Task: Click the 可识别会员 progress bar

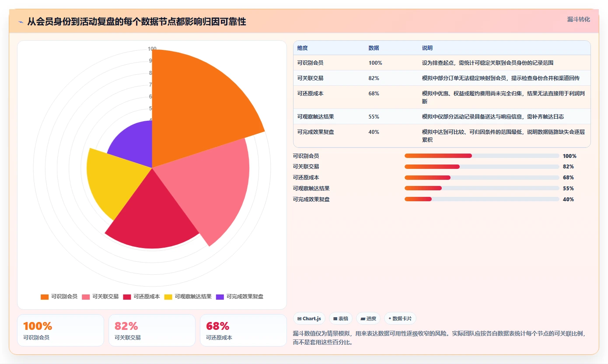Action: (482, 156)
